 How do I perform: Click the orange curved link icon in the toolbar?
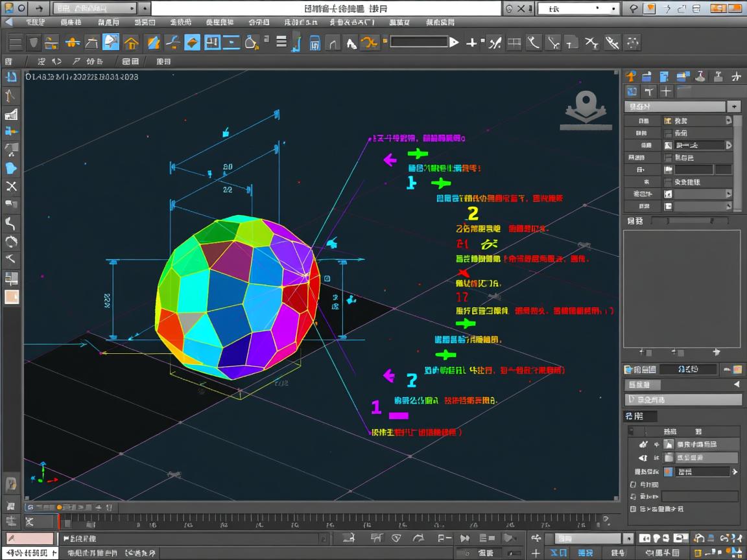pyautogui.click(x=369, y=43)
